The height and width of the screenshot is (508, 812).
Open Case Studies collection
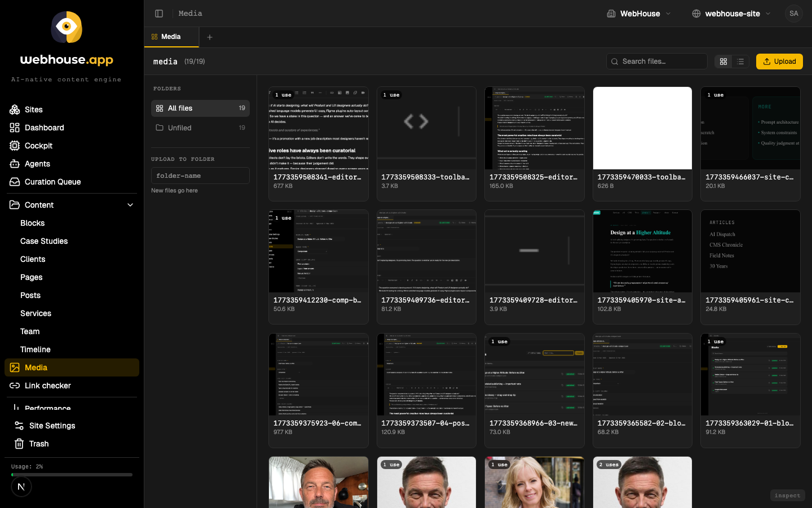pyautogui.click(x=44, y=241)
